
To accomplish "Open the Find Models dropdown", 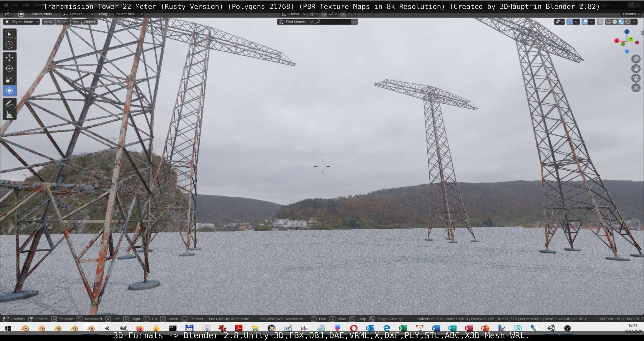I will pyautogui.click(x=295, y=22).
